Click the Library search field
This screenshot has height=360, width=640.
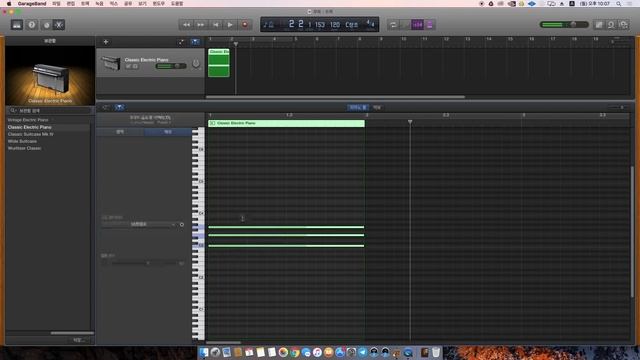pyautogui.click(x=49, y=111)
